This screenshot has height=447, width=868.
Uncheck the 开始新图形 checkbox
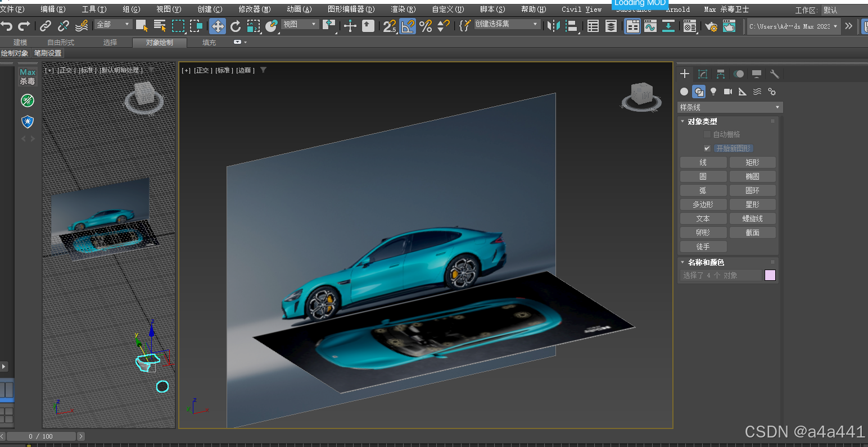tap(707, 148)
